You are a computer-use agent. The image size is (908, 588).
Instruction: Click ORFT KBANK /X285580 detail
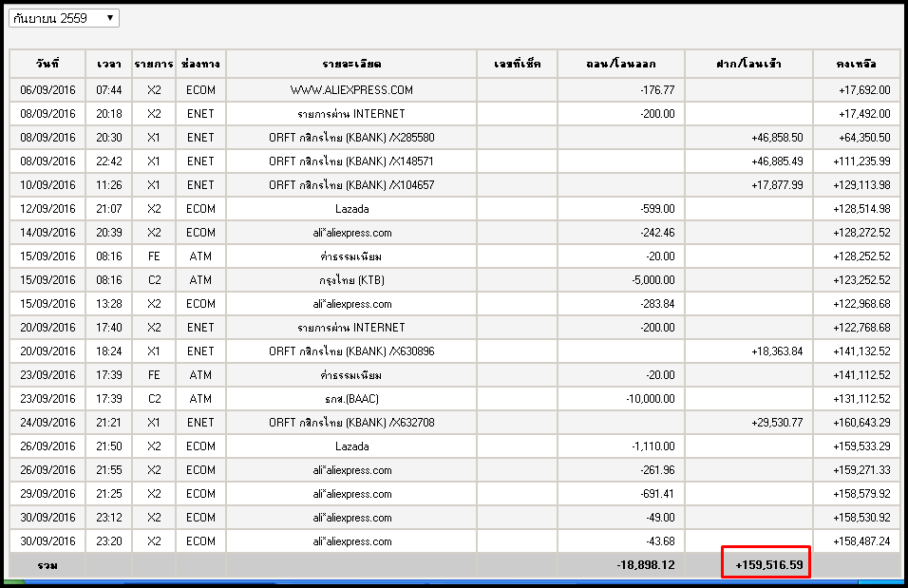point(351,138)
